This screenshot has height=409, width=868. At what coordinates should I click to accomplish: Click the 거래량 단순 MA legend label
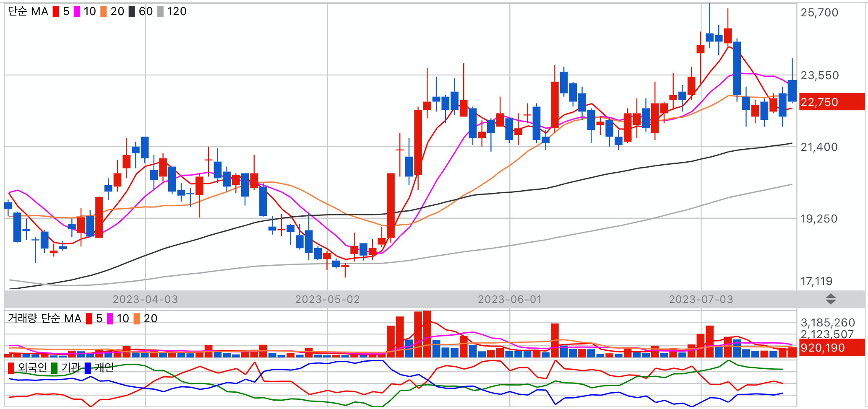(x=44, y=318)
